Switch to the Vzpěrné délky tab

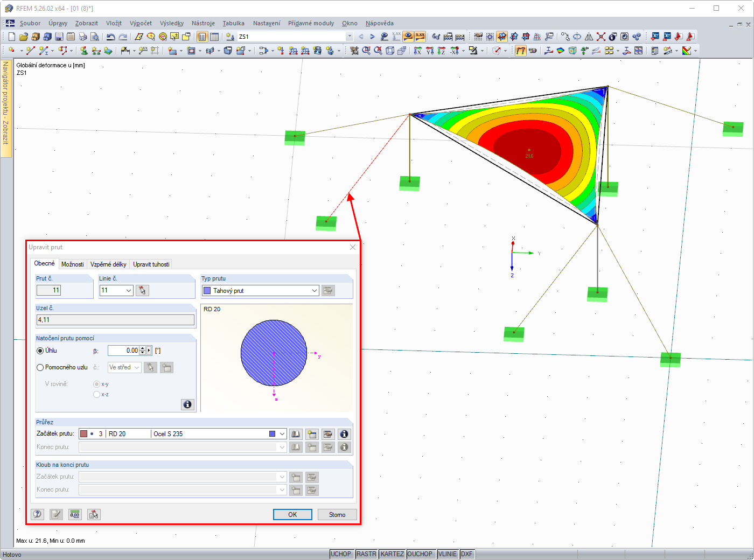[108, 264]
